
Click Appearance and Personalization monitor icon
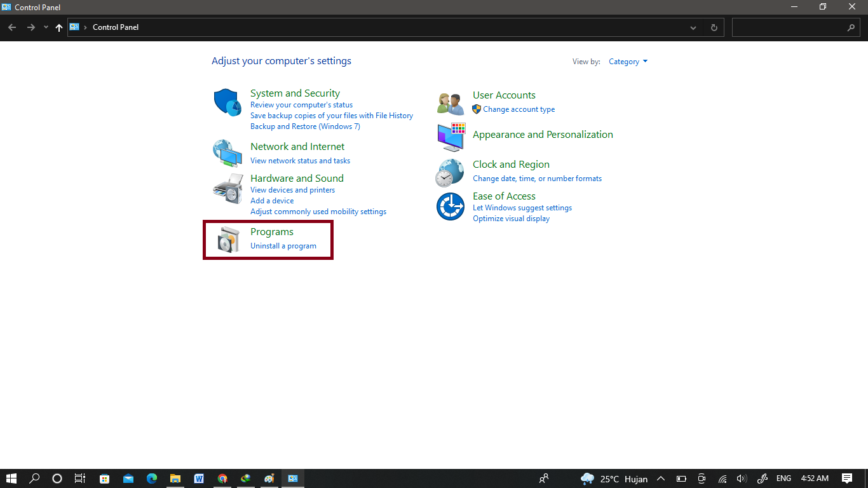pyautogui.click(x=451, y=137)
